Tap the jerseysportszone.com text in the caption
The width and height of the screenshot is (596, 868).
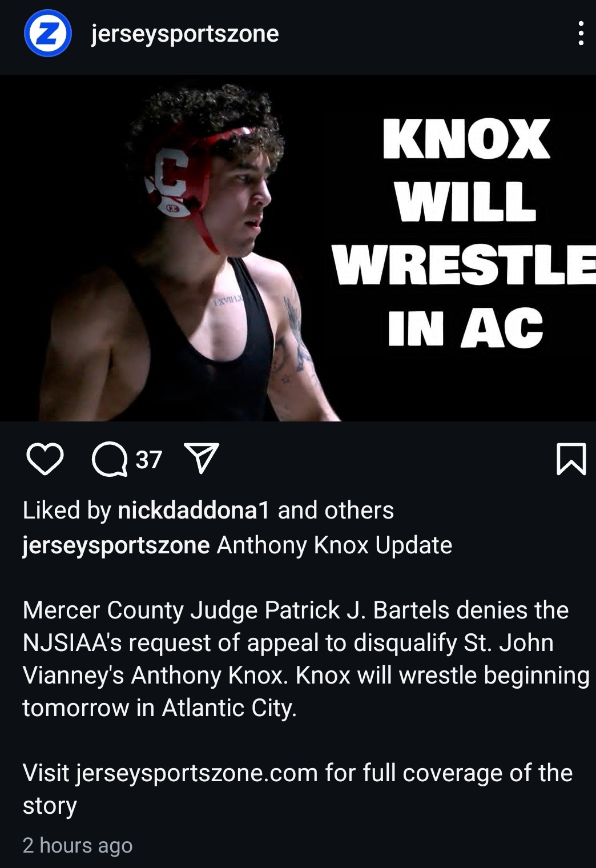pyautogui.click(x=197, y=773)
